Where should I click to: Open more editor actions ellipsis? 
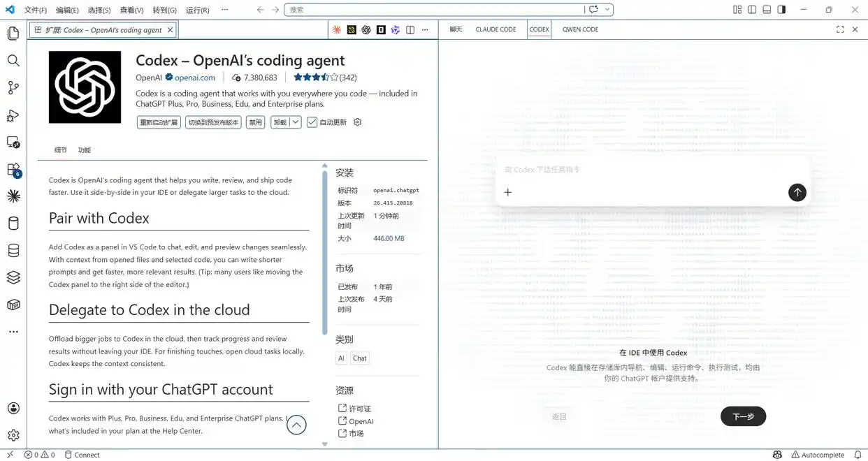click(x=425, y=30)
